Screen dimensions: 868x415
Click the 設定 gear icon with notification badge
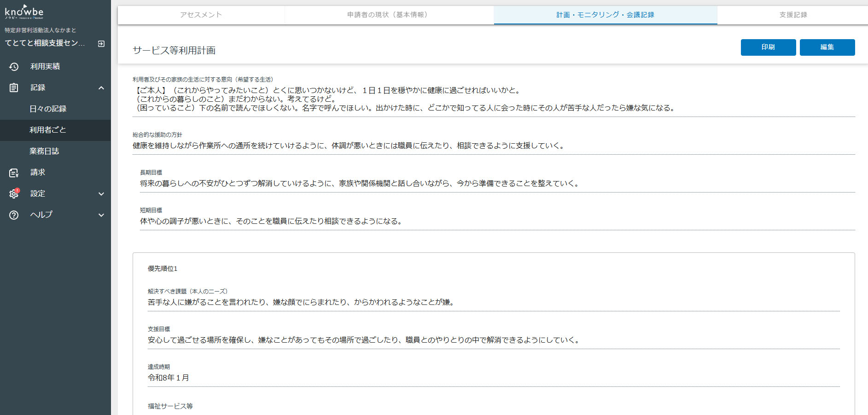coord(14,194)
